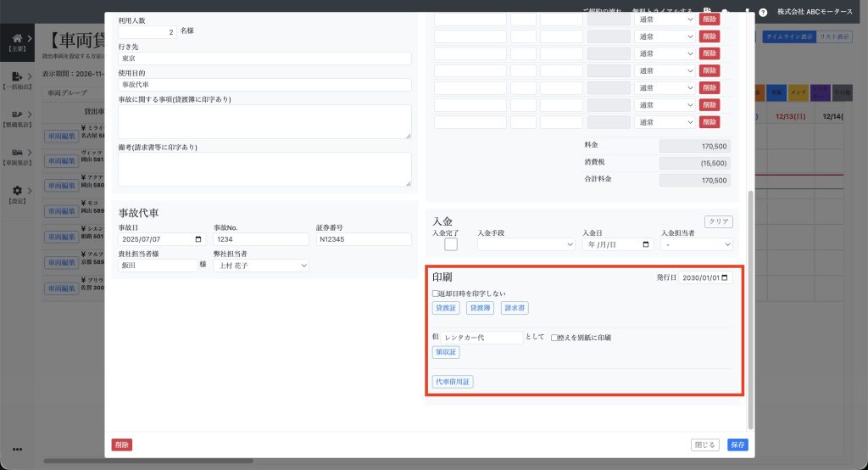Toggle the 入金完了 checkbox
868x470 pixels.
(451, 244)
